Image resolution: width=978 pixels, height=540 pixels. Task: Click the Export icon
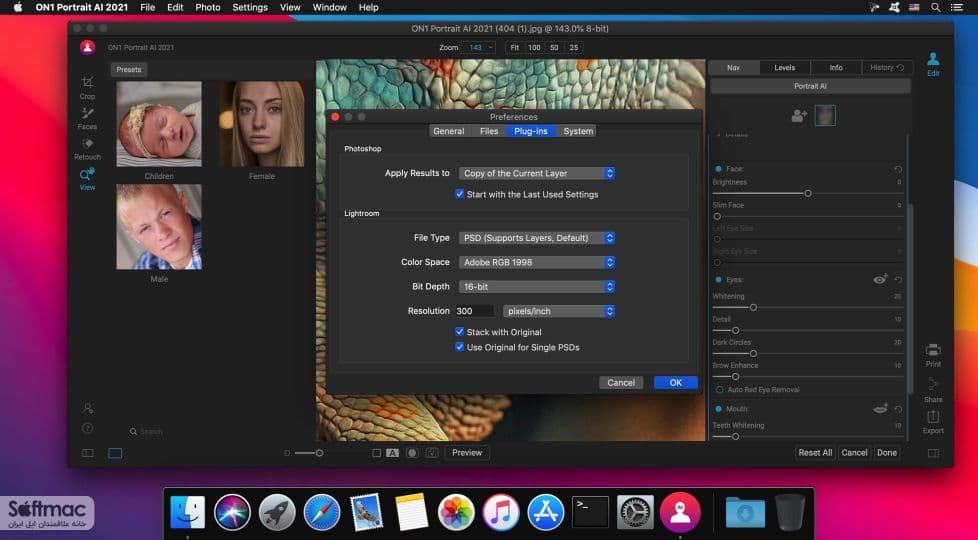tap(933, 422)
